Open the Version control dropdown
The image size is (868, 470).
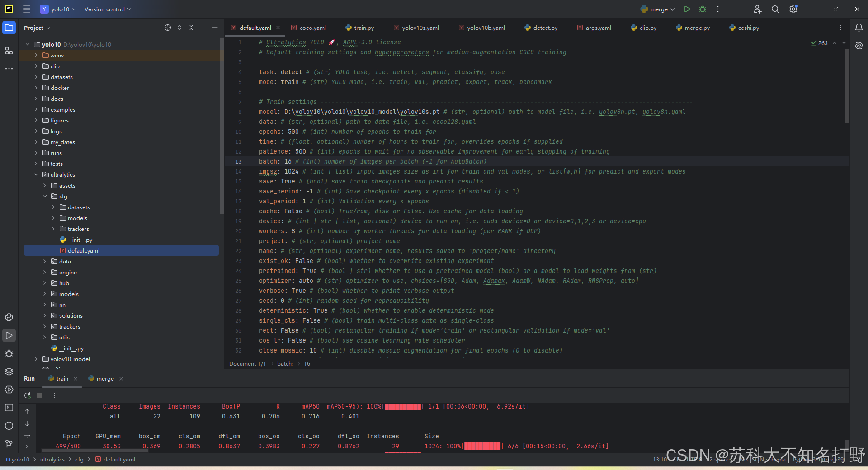108,9
